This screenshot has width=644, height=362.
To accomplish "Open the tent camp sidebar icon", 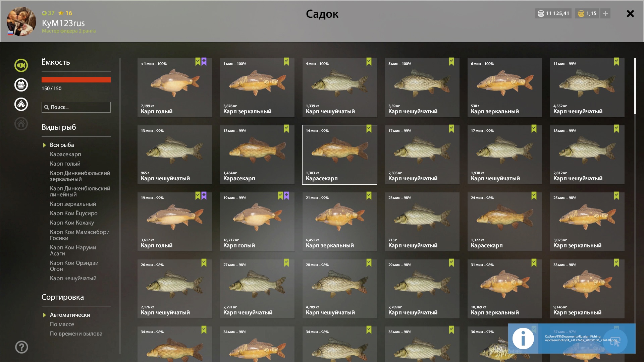I will tap(21, 104).
